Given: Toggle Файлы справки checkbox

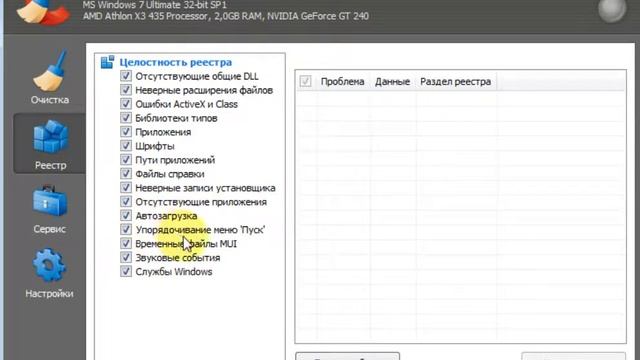Looking at the screenshot, I should pos(126,173).
